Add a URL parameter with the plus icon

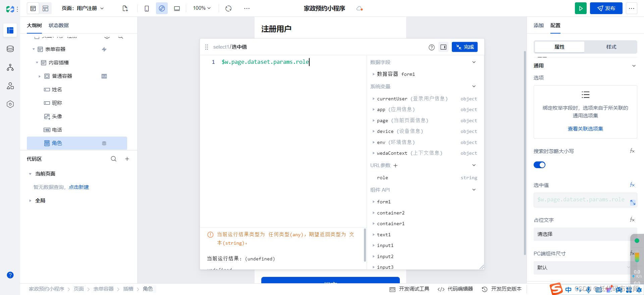click(x=395, y=165)
